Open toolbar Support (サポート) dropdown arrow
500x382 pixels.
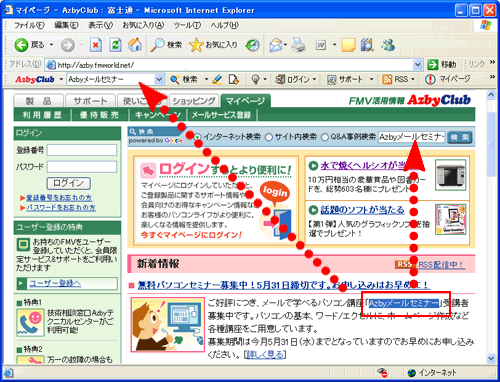[371, 79]
